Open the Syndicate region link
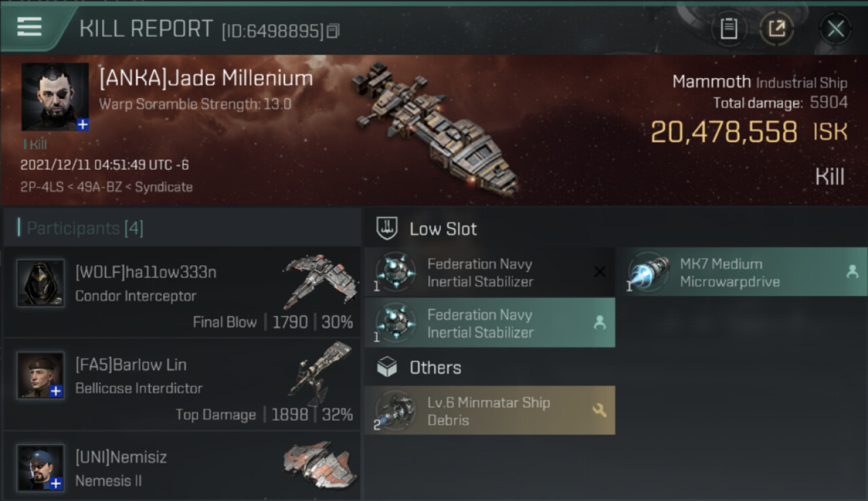The height and width of the screenshot is (501, 868). coord(164,187)
